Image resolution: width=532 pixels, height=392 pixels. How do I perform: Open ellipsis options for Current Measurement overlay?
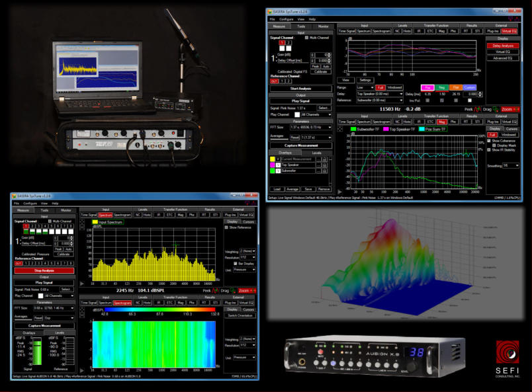click(x=318, y=159)
